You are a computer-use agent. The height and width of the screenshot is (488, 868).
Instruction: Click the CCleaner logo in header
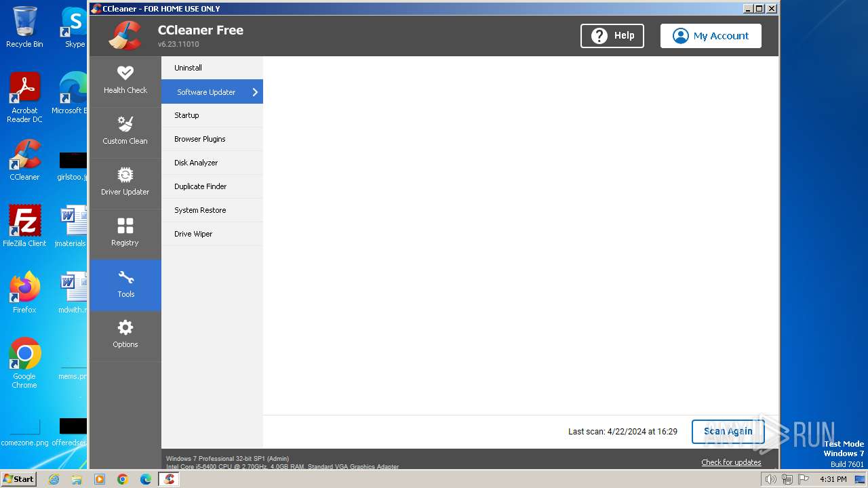pyautogui.click(x=125, y=35)
